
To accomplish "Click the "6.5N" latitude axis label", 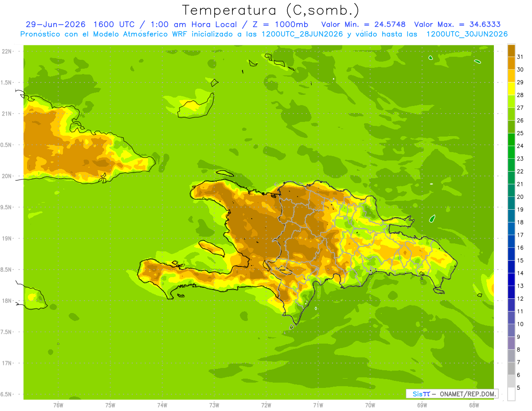I will point(7,394).
